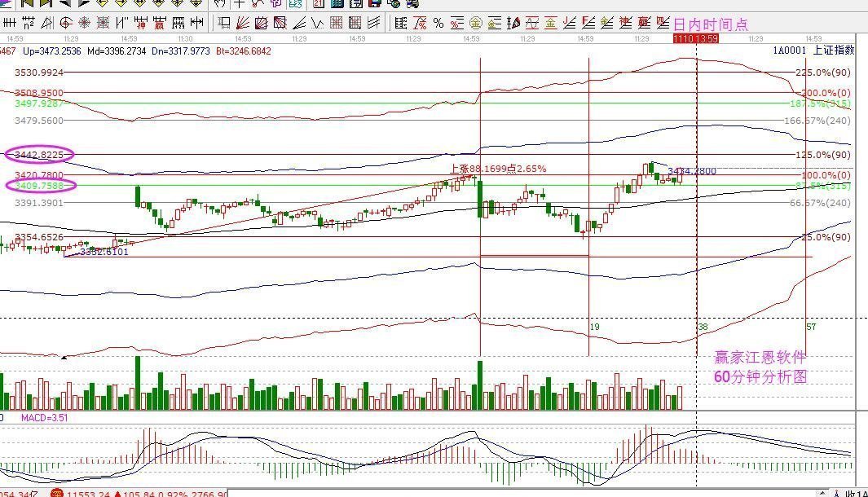
Task: Click the cycle marker labeled 38
Action: click(703, 327)
